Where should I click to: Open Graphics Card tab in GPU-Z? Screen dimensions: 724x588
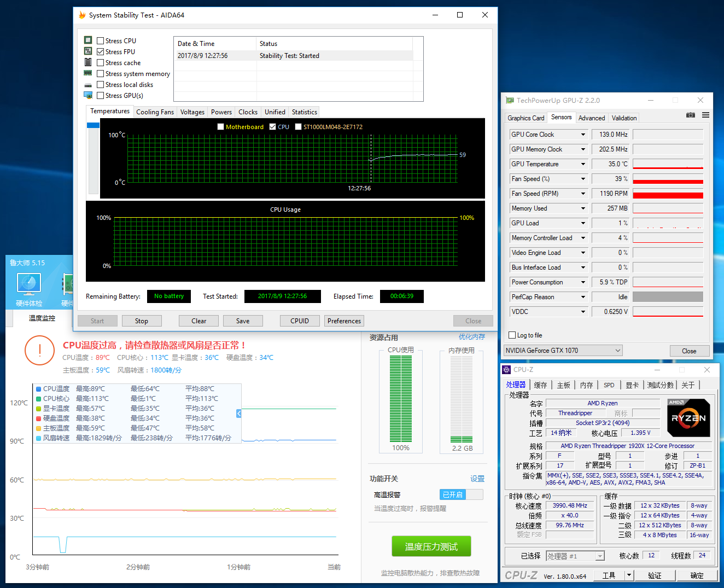(526, 118)
